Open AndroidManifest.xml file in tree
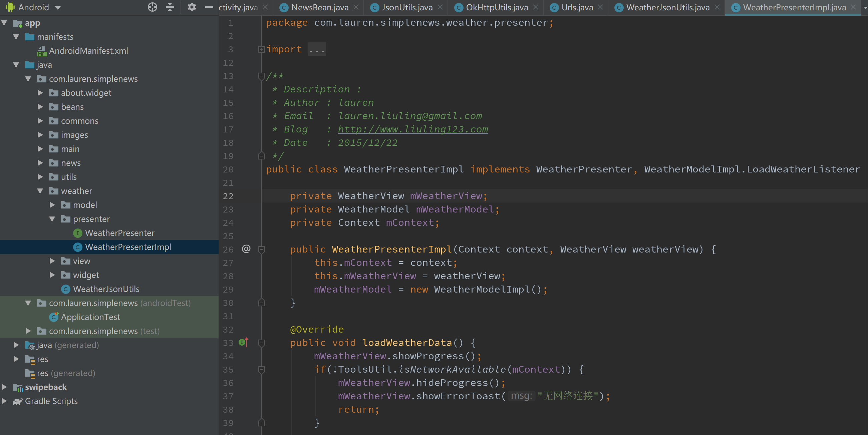The width and height of the screenshot is (868, 435). (88, 51)
